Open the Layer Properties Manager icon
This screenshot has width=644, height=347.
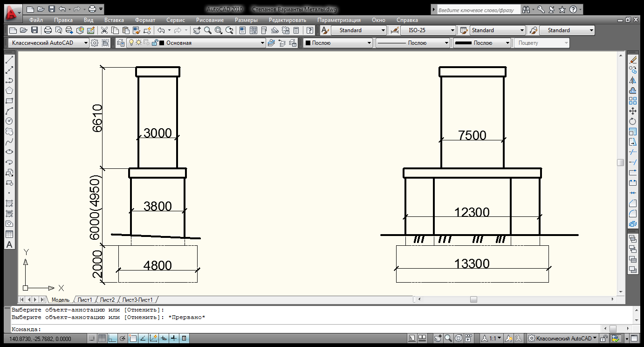[x=121, y=43]
